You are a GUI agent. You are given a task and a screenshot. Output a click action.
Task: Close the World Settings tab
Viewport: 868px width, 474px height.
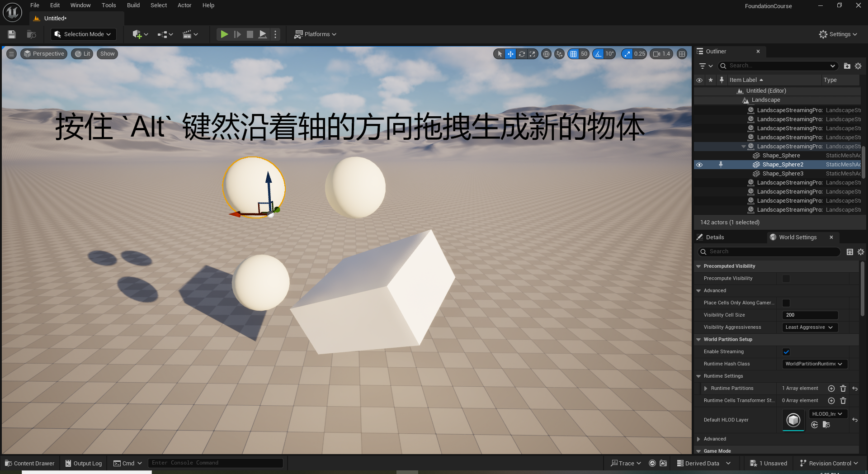click(831, 237)
